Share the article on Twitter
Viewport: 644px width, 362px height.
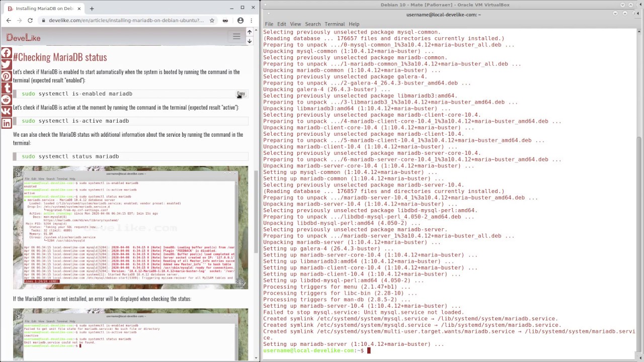click(6, 64)
